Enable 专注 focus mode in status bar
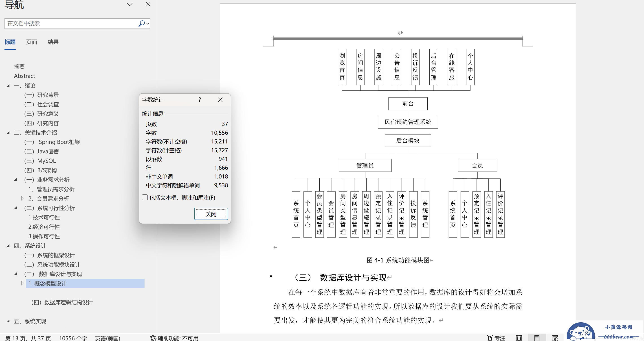Viewport: 644px width, 341px height. click(x=496, y=338)
